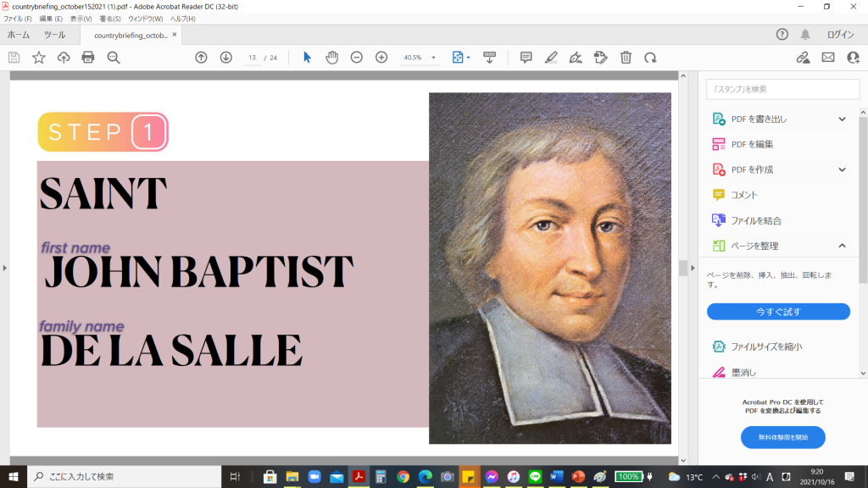Viewport: 868px width, 488px height.
Task: Bookmark the file with the star icon
Action: 39,58
